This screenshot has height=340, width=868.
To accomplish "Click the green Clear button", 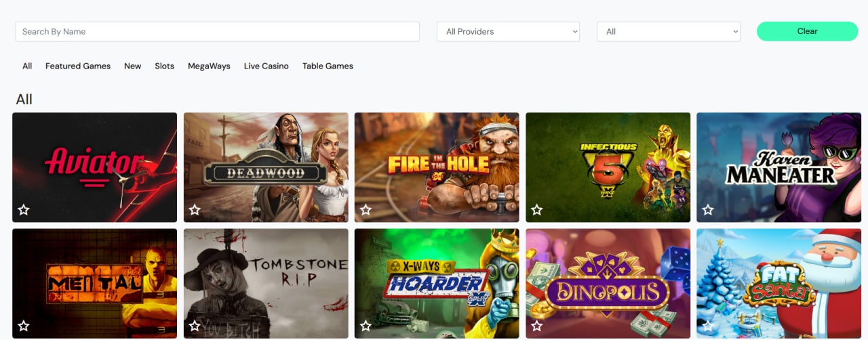I will pos(807,31).
